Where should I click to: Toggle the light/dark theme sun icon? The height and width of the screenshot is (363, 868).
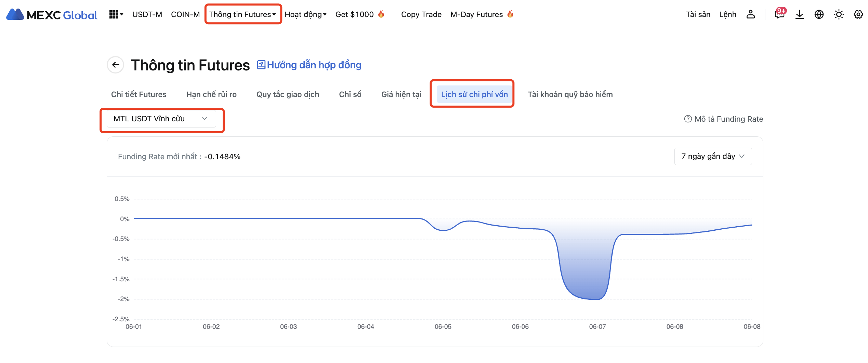839,14
